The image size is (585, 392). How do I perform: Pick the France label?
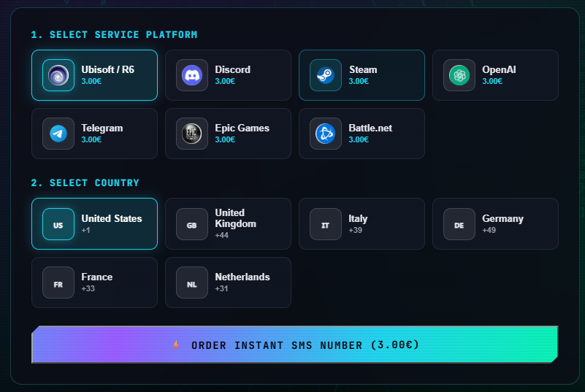(x=96, y=277)
